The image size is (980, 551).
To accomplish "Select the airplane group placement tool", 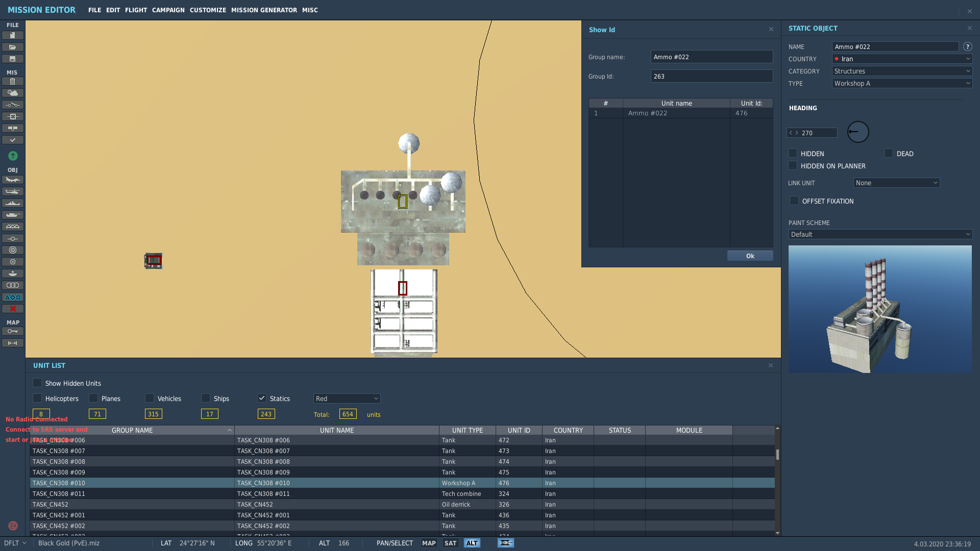I will [13, 180].
